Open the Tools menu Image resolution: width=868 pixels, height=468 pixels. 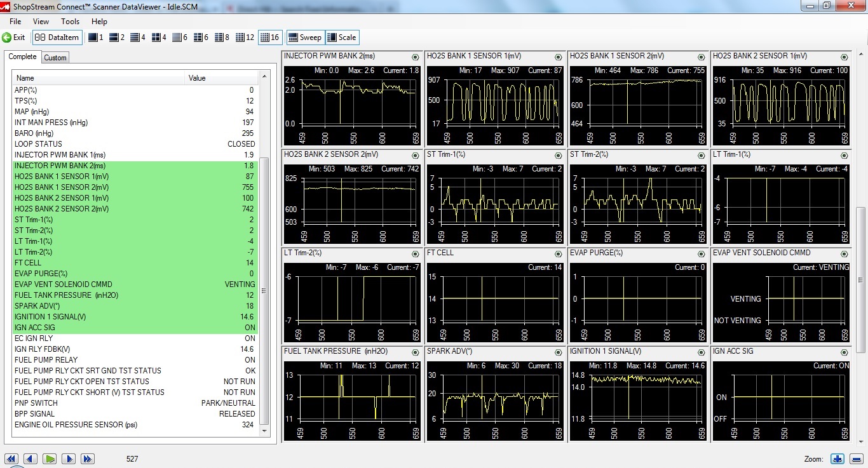point(71,22)
